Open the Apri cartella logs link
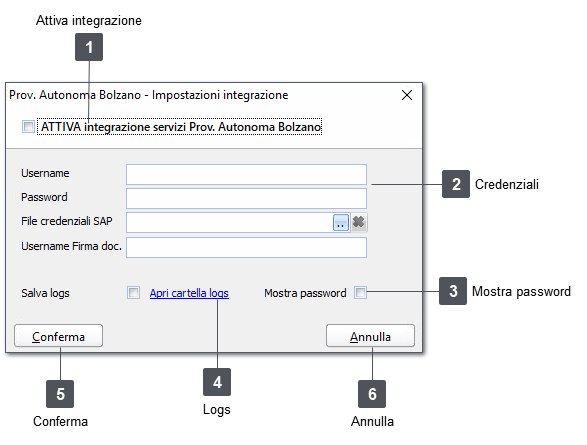Image resolution: width=587 pixels, height=445 pixels. click(x=189, y=293)
